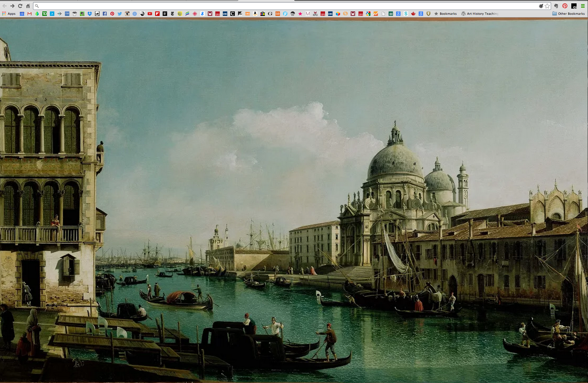Open the red Flipboard bookmark
The height and width of the screenshot is (383, 588).
pyautogui.click(x=157, y=14)
